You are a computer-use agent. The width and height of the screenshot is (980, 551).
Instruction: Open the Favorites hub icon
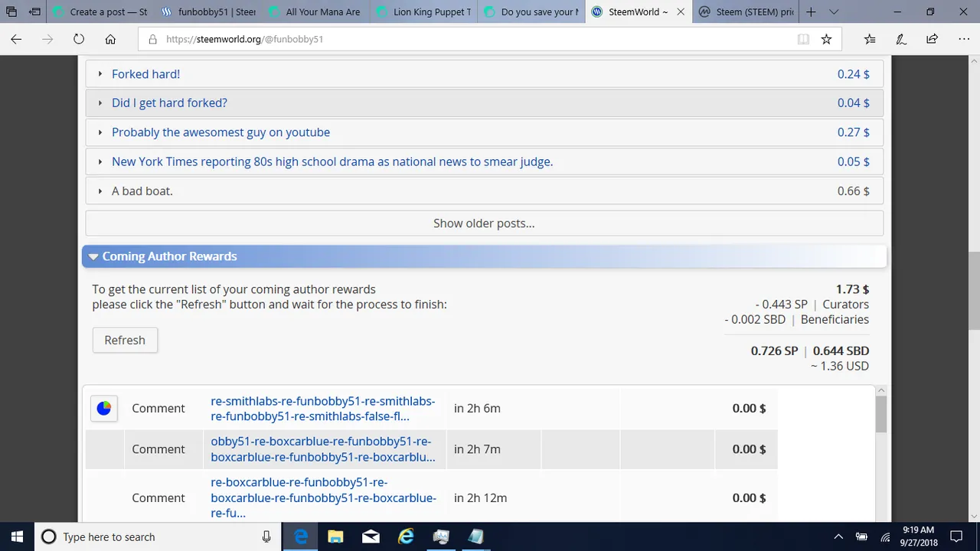coord(870,39)
